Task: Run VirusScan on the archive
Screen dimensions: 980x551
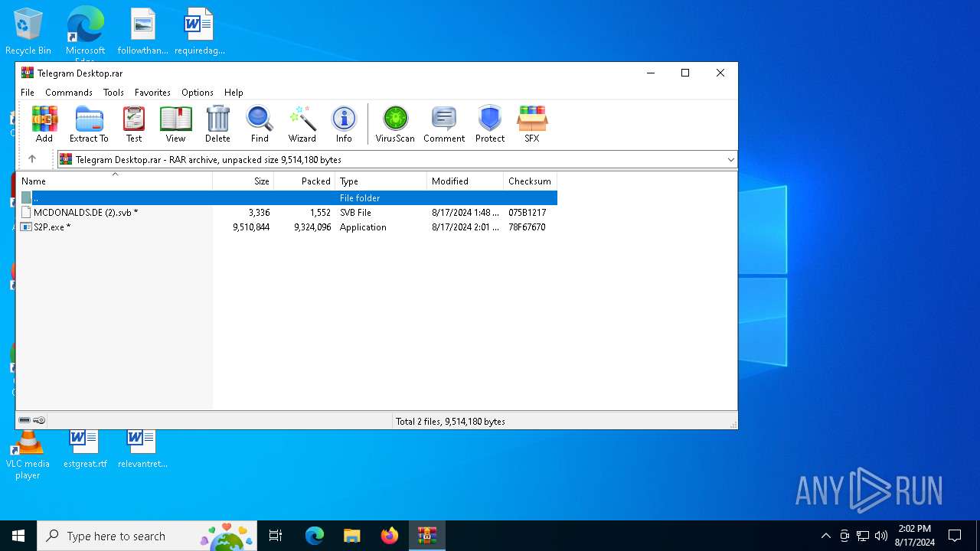Action: pos(395,125)
